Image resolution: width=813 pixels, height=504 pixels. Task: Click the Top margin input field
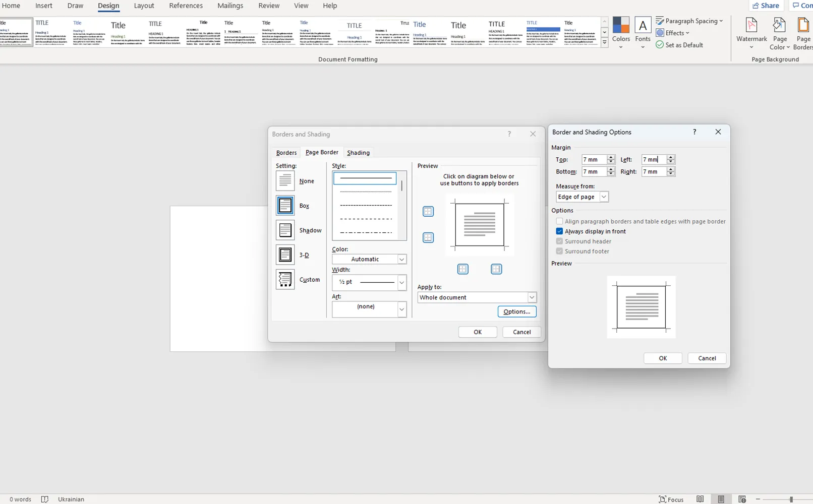(x=594, y=159)
